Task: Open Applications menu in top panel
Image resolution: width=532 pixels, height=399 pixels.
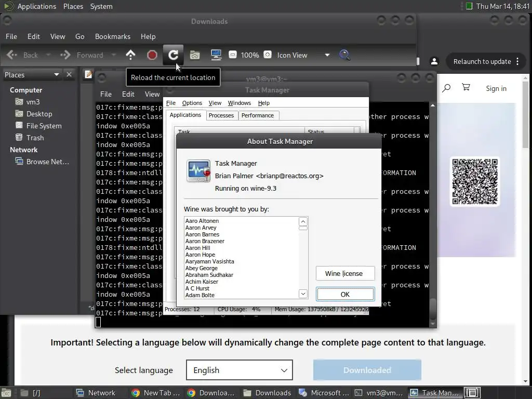Action: [x=37, y=6]
